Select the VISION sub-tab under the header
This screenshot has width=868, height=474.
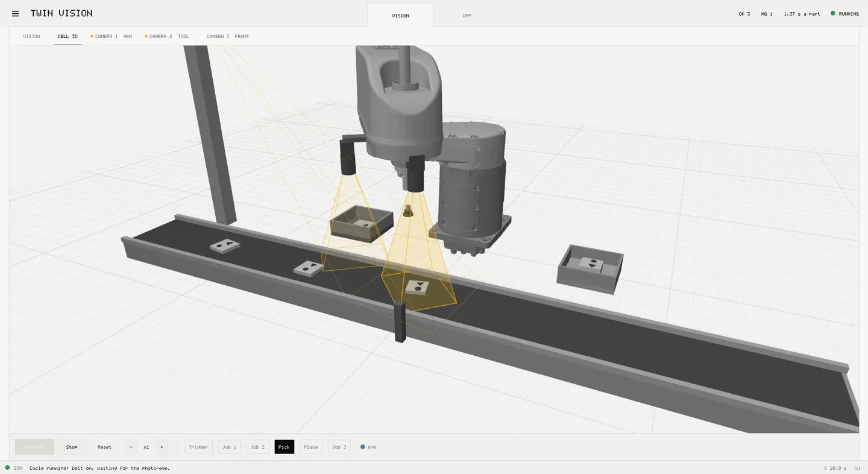32,36
